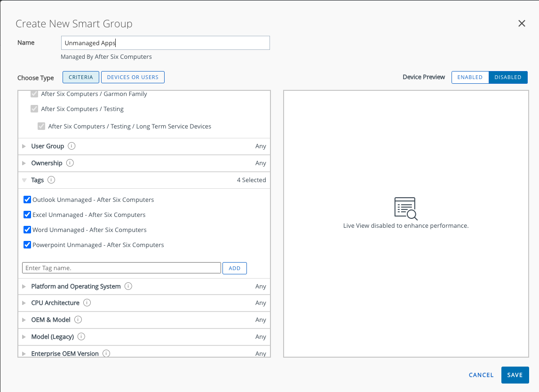Expand the User Group section
Screen dimensions: 539x392
click(x=24, y=146)
